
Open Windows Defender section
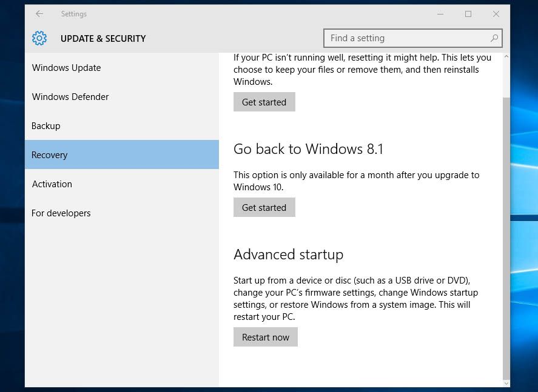[x=122, y=96]
